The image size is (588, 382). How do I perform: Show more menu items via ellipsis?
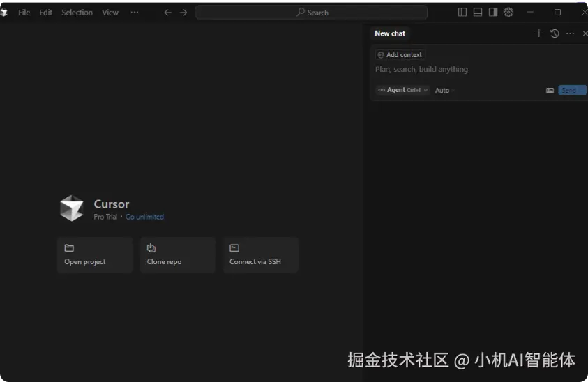pyautogui.click(x=134, y=13)
